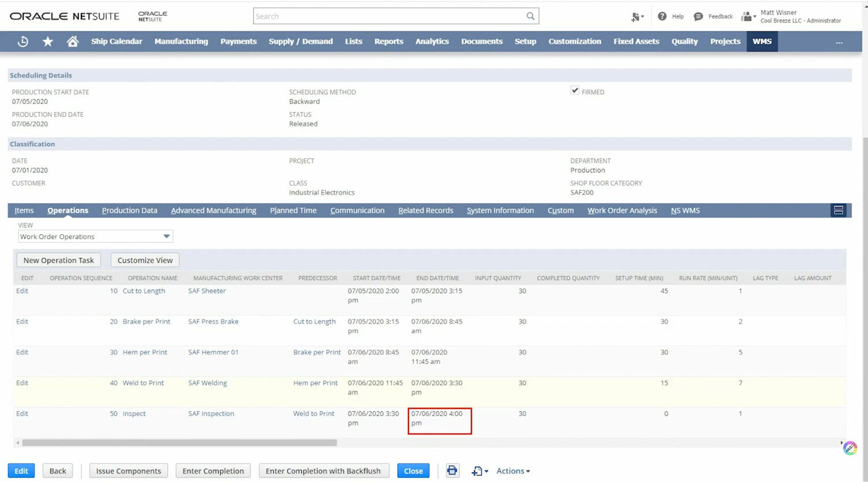Switch to the Custom subtab

tap(561, 211)
